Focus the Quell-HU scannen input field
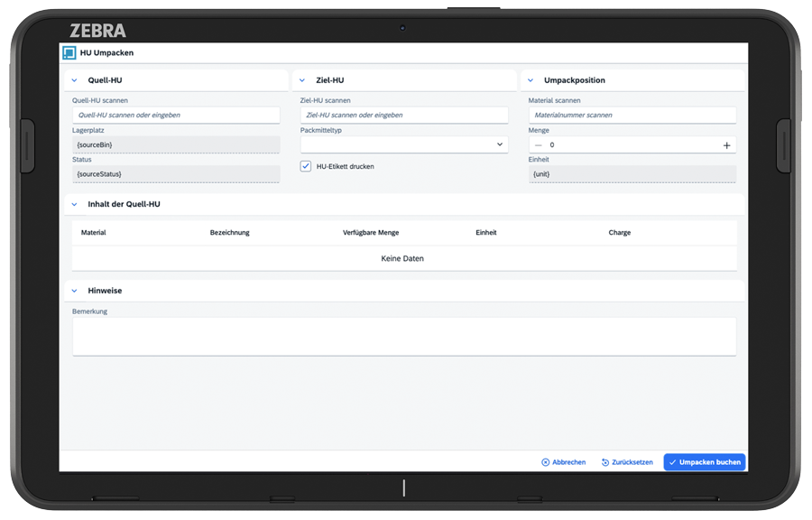Screen dimensions: 812x520 tap(176, 115)
